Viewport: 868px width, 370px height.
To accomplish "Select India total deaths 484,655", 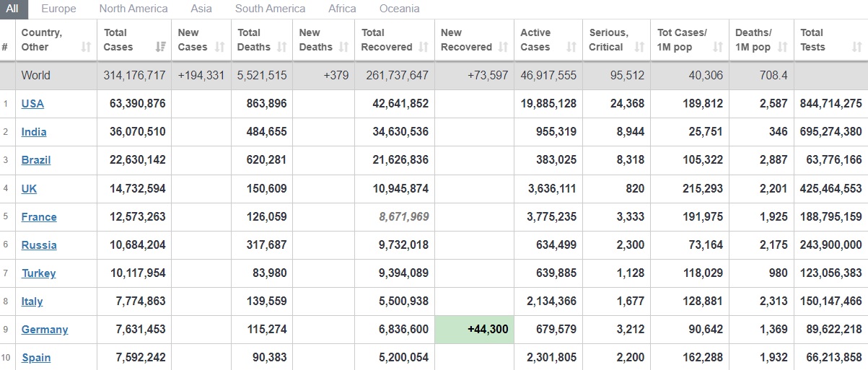I will coord(266,132).
